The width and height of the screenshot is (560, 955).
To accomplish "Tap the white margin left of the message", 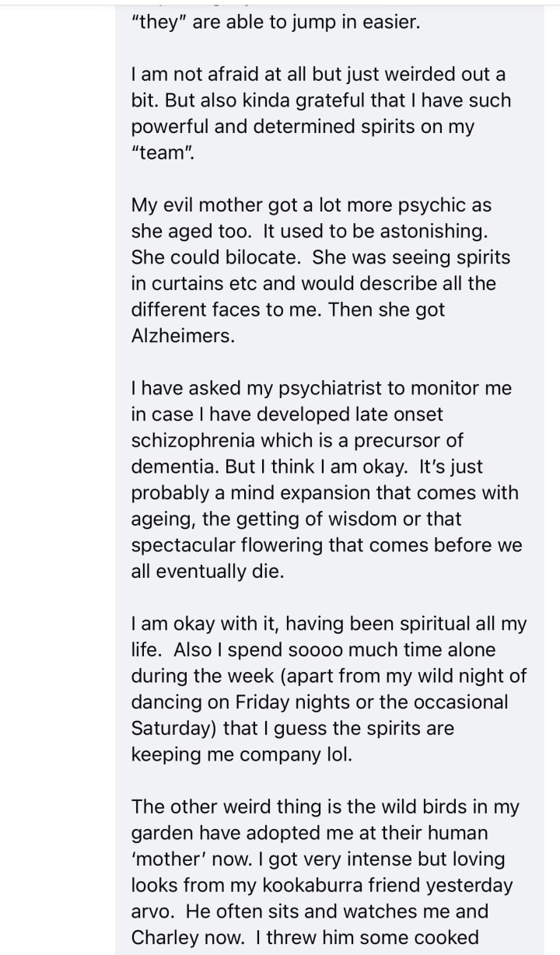I will (x=58, y=477).
